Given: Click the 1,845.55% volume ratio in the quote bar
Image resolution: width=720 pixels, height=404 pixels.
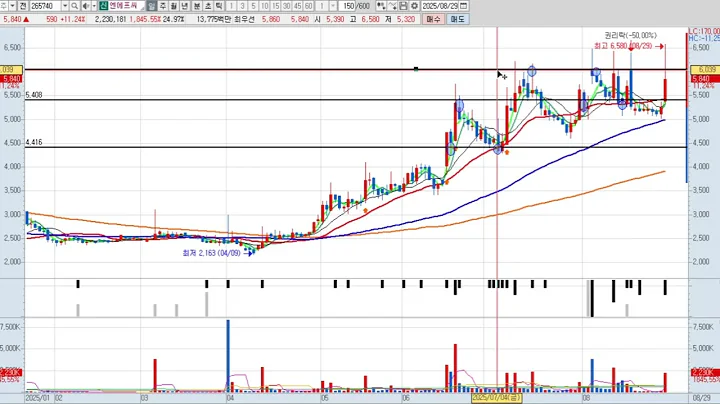Looking at the screenshot, I should (x=145, y=19).
